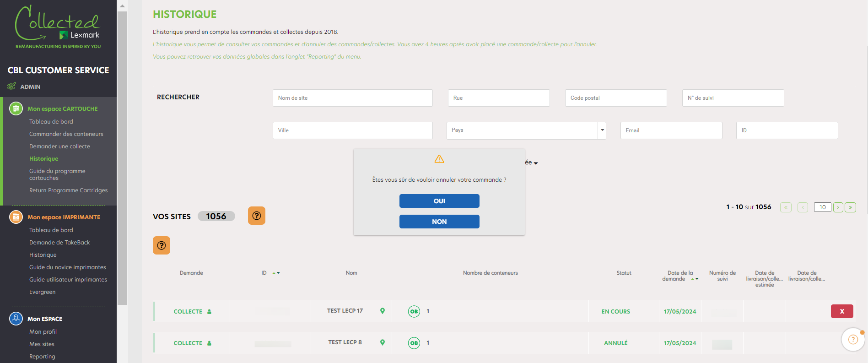Open Commander des conteneurs menu item
This screenshot has height=363, width=868.
pos(66,134)
